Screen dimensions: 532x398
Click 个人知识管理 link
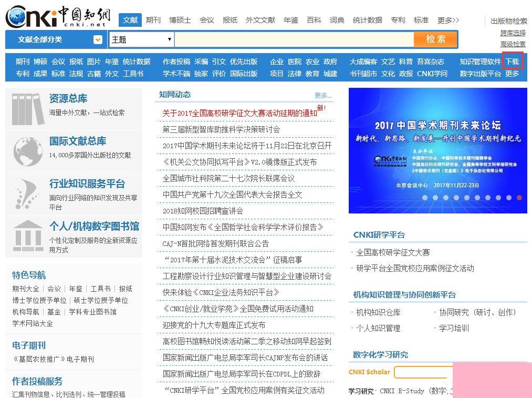[378, 328]
